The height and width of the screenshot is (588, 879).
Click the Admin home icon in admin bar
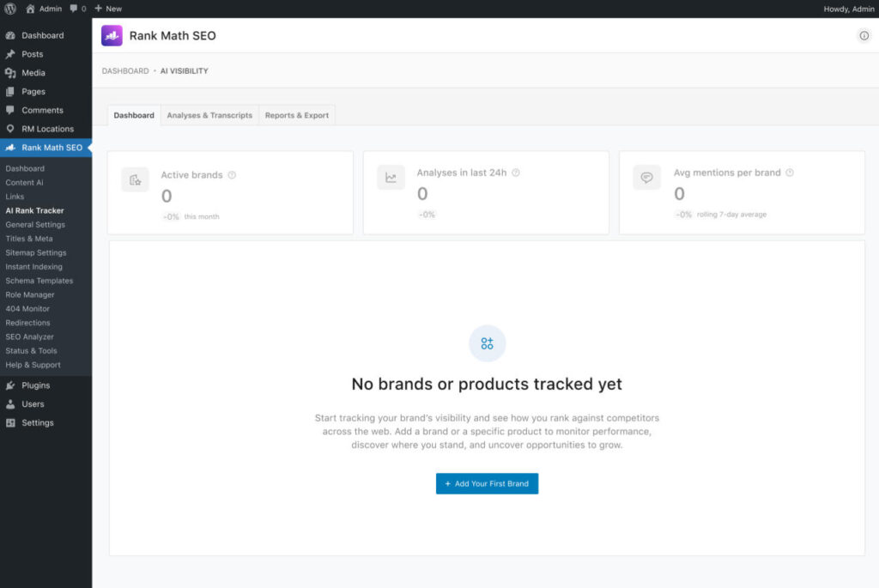tap(30, 9)
